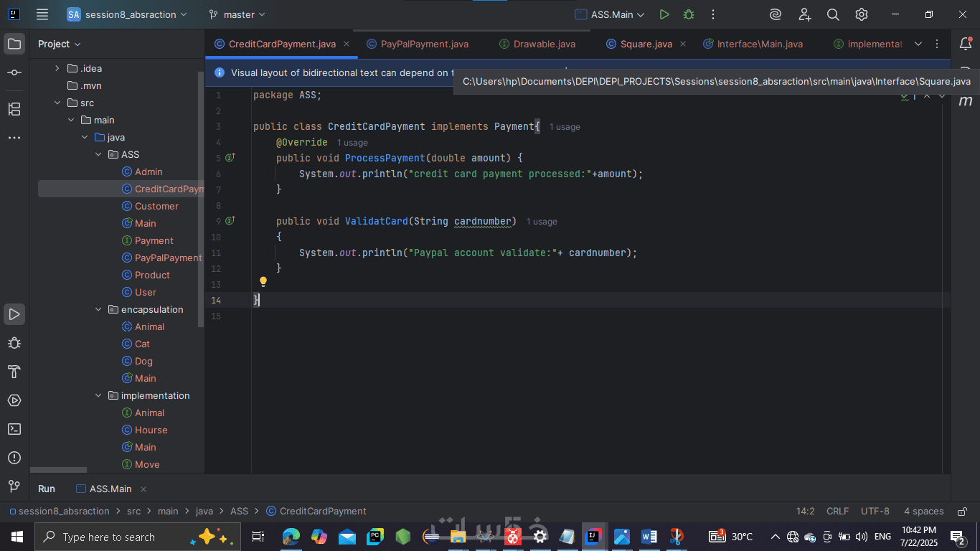Open IDE settings gear menu
980x551 pixels.
point(862,14)
